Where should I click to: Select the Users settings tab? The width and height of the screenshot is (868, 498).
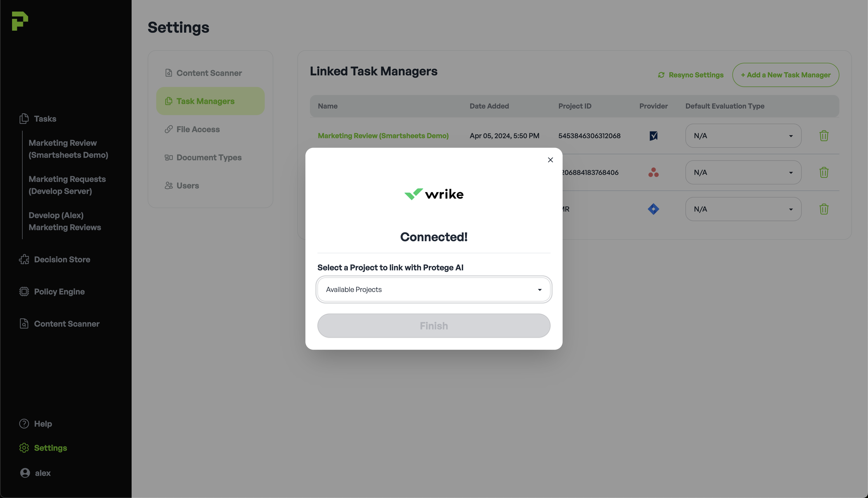[x=187, y=185]
